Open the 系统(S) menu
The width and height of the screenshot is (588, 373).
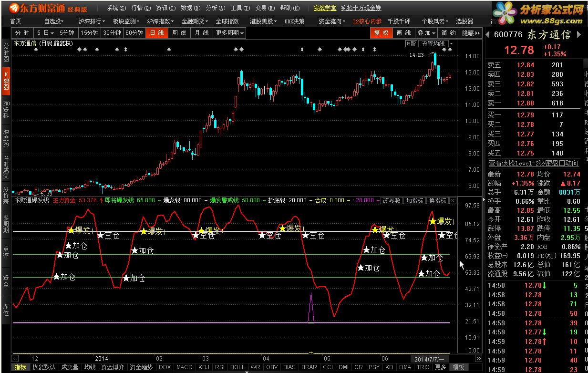116,8
